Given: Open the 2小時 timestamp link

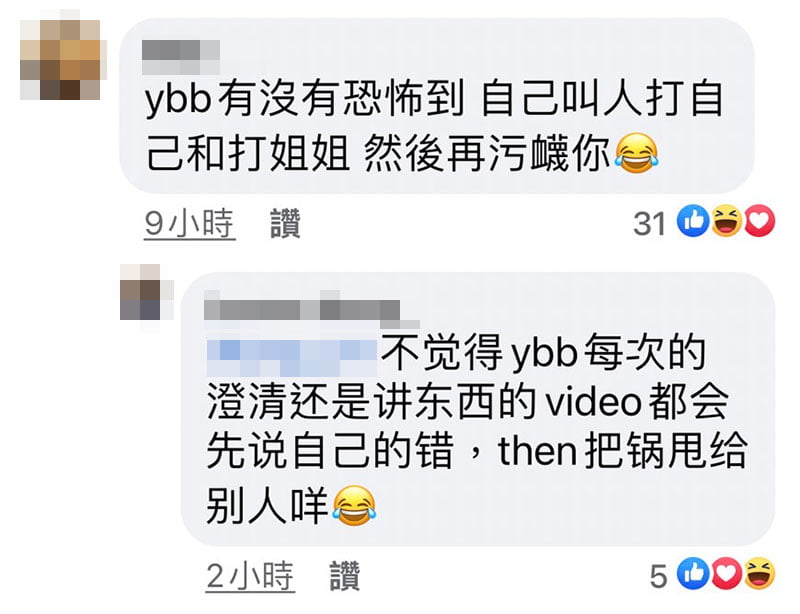Looking at the screenshot, I should tap(250, 576).
